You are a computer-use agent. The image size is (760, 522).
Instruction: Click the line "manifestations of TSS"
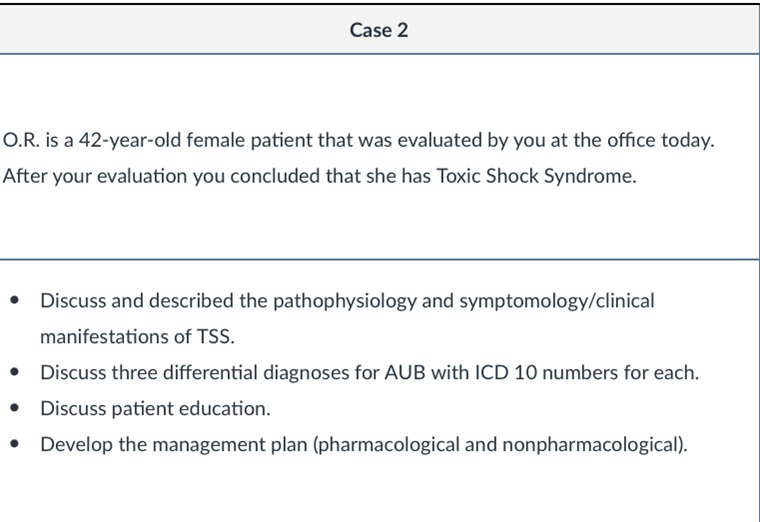click(136, 337)
